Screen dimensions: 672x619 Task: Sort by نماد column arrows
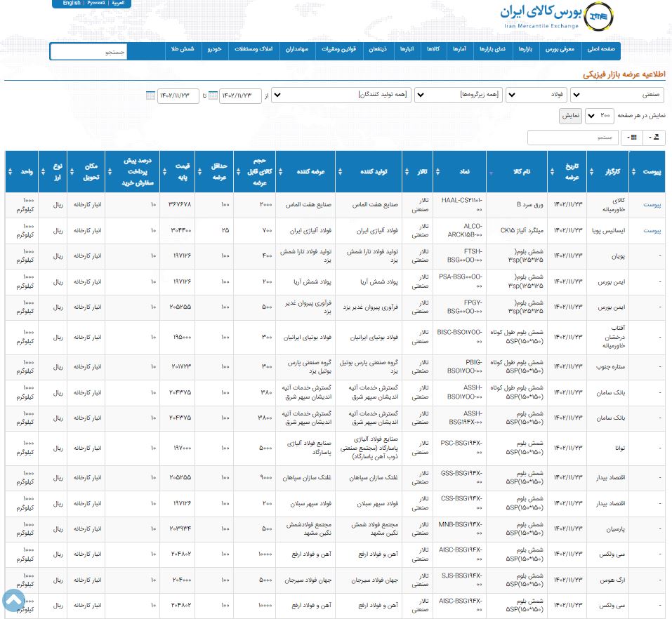[437, 172]
